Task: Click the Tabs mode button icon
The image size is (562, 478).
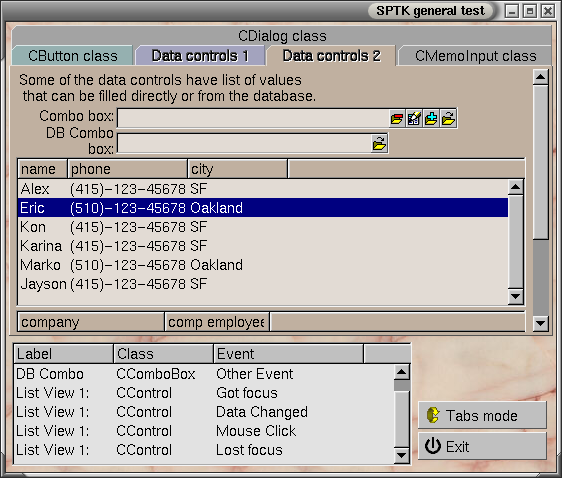Action: point(433,415)
